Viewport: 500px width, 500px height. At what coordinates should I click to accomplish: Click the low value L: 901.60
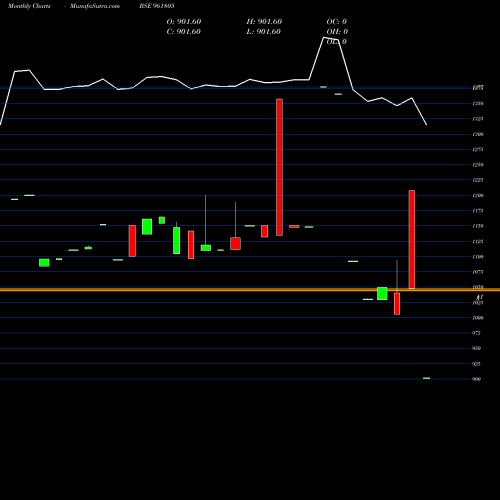tap(263, 32)
